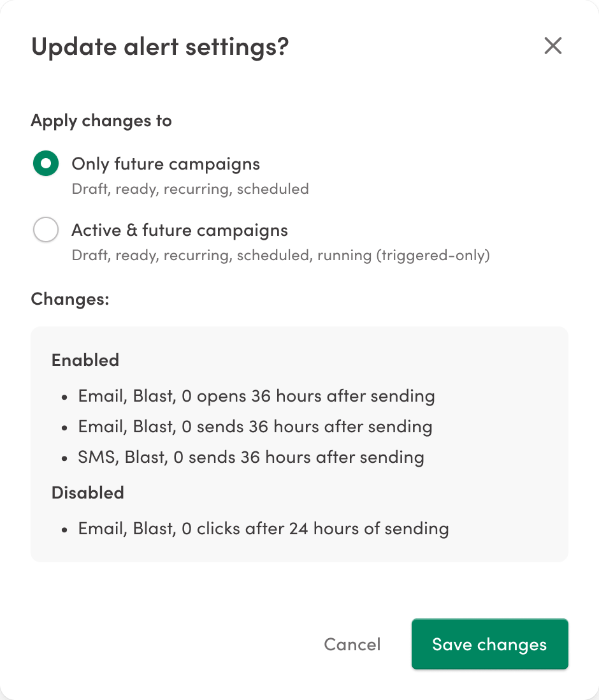Click the draft ready recurring scheduled subtext
The width and height of the screenshot is (599, 700).
pyautogui.click(x=190, y=189)
